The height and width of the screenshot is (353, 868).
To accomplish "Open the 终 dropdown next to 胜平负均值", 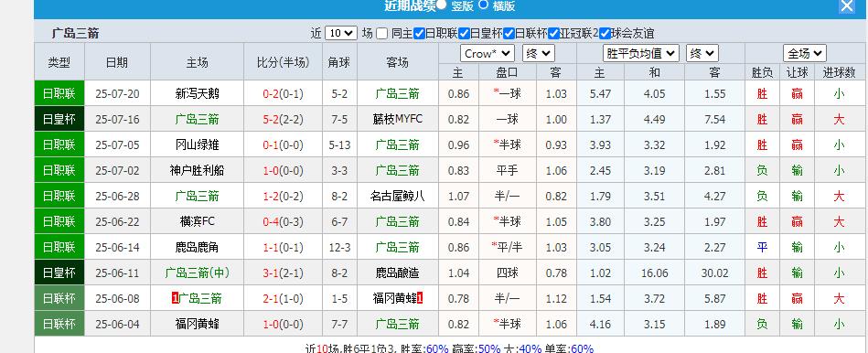I will pos(702,54).
